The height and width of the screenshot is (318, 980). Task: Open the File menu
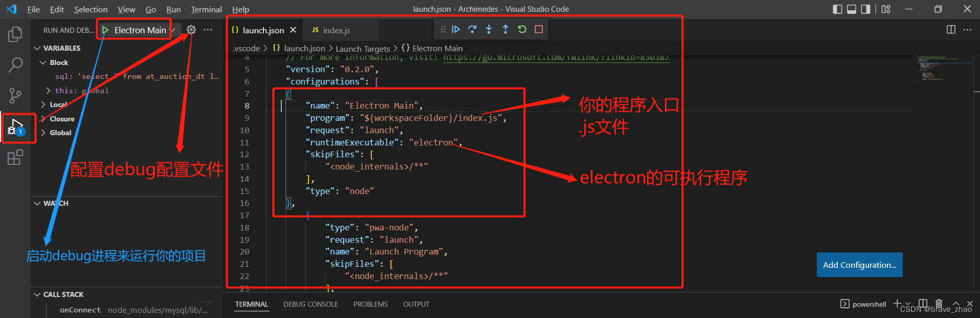pos(33,9)
